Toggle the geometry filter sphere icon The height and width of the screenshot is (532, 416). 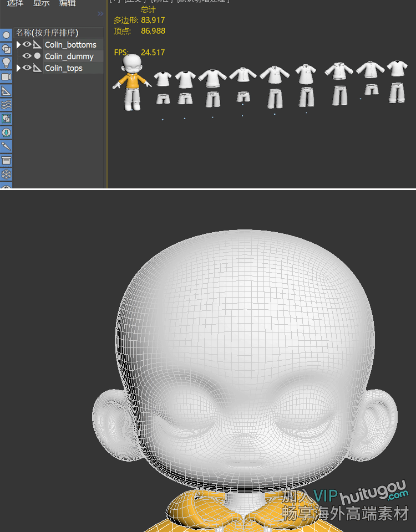pyautogui.click(x=6, y=35)
